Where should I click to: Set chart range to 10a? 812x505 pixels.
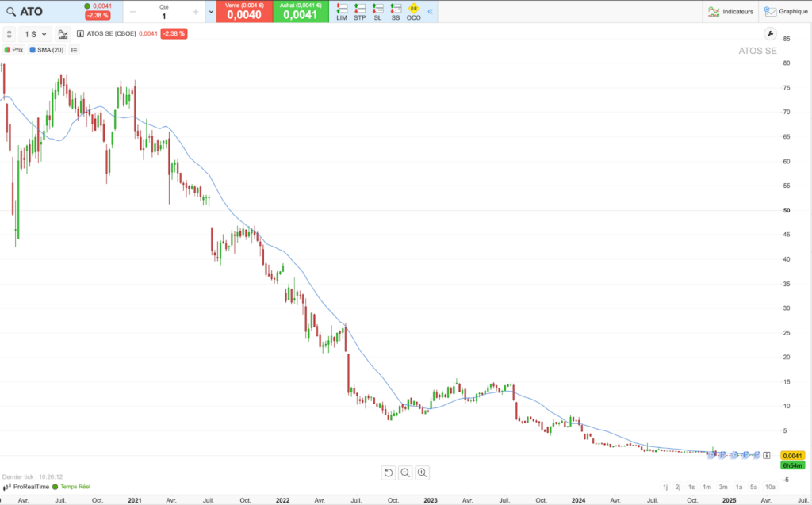click(x=770, y=487)
